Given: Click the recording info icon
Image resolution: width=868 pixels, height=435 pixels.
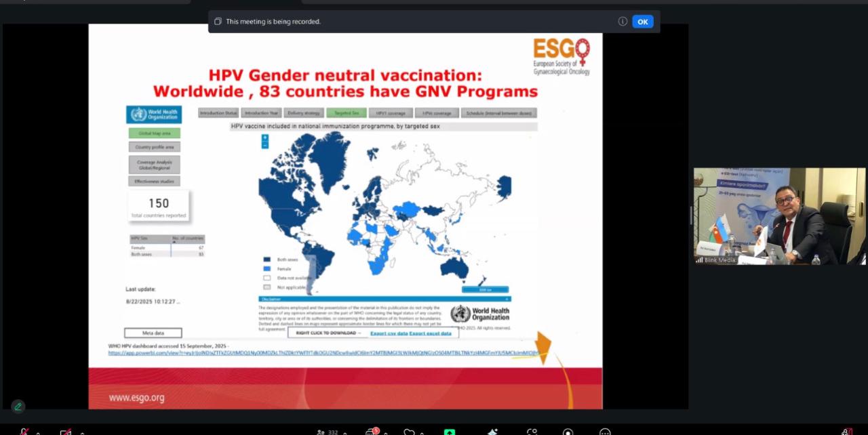Looking at the screenshot, I should pyautogui.click(x=623, y=22).
